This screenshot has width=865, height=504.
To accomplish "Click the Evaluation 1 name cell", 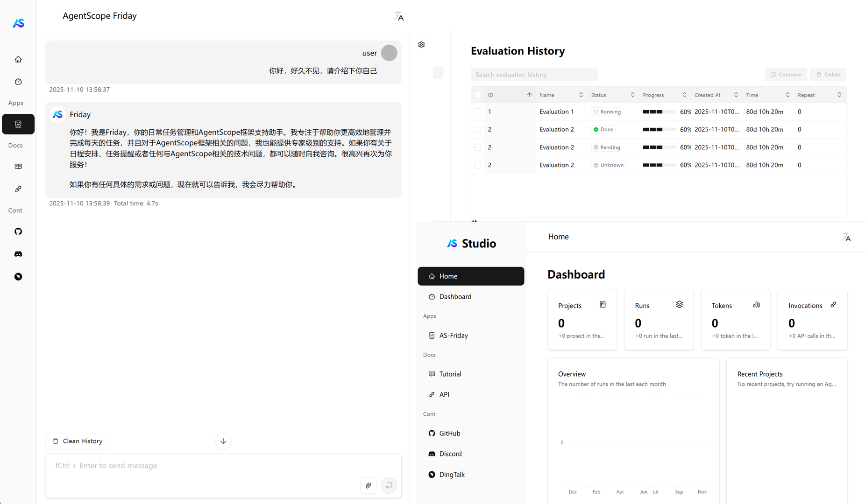I will coord(557,112).
